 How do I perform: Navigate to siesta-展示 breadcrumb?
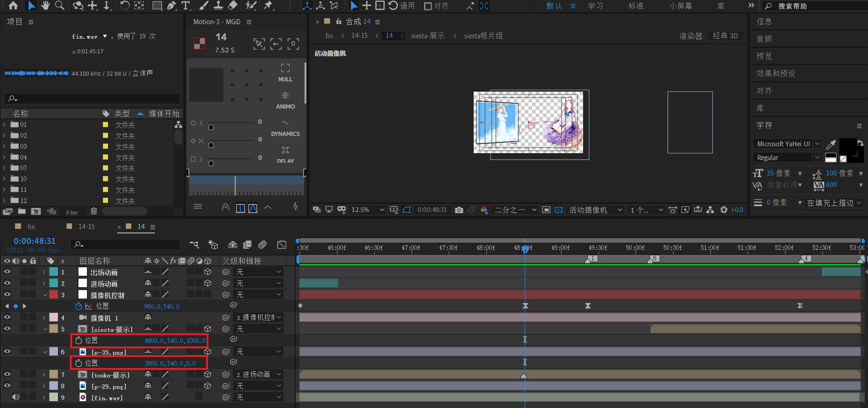click(x=428, y=36)
